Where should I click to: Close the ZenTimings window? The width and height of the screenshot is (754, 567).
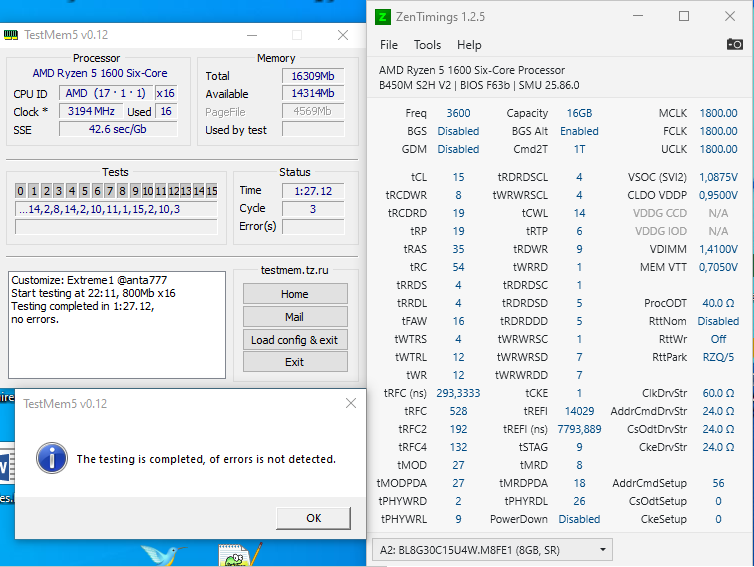pyautogui.click(x=730, y=16)
